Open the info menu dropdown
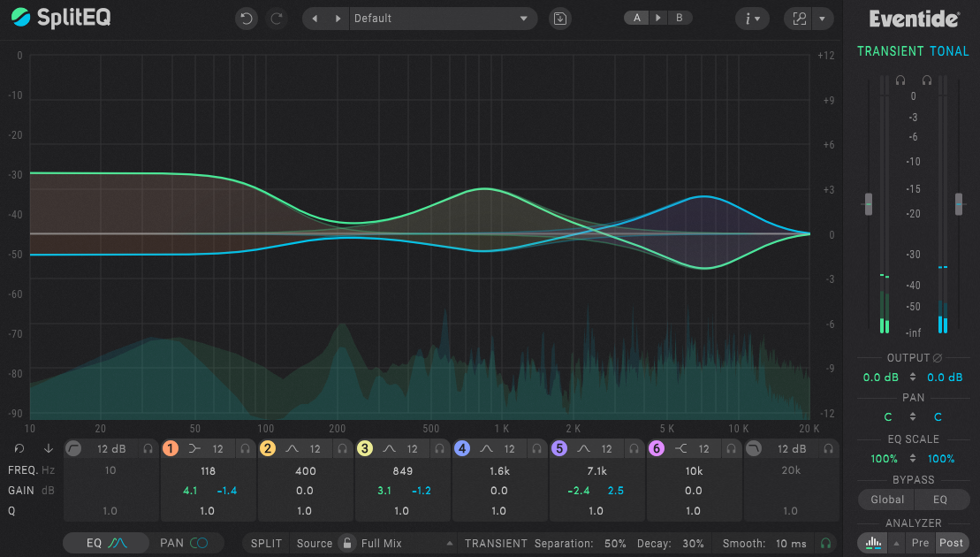Screen dimensions: 980x557 (x=752, y=19)
